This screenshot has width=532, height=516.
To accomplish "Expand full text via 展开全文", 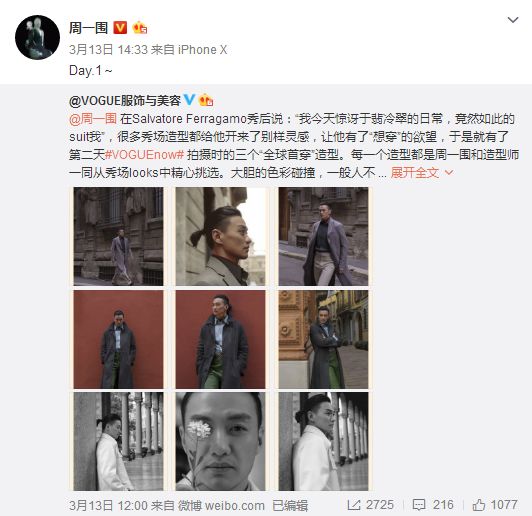I will 415,173.
